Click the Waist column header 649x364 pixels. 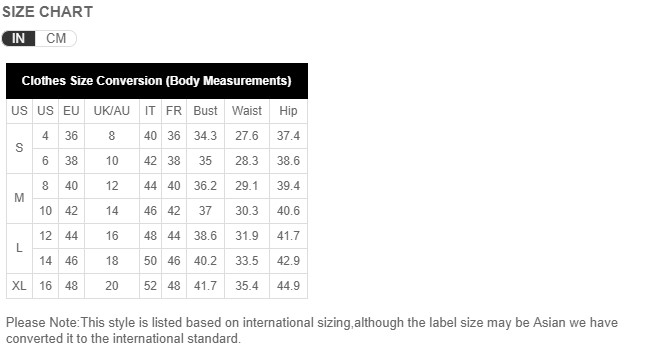point(247,111)
